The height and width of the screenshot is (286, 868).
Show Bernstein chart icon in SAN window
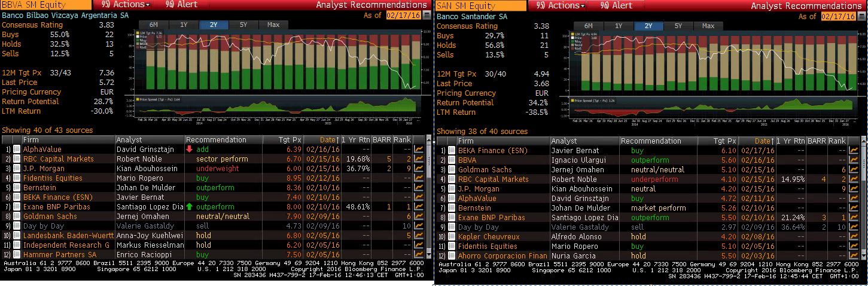tap(854, 208)
